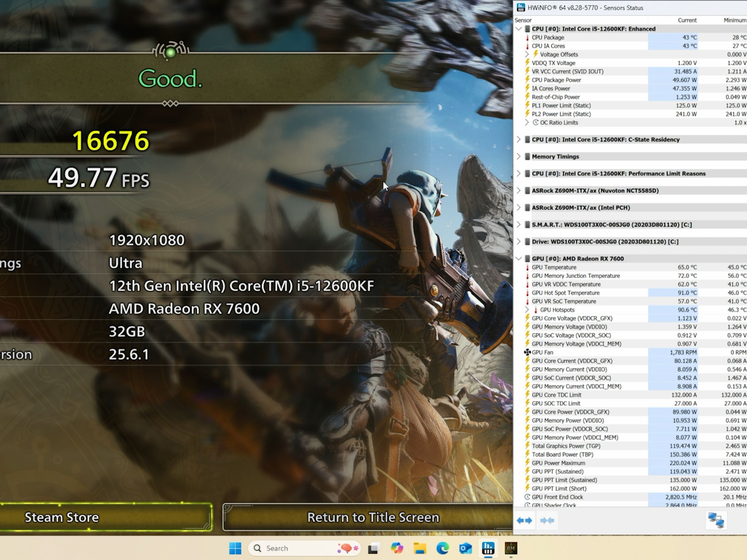Switch to HWiNFO taskbar icon
The height and width of the screenshot is (560, 747).
(x=488, y=548)
